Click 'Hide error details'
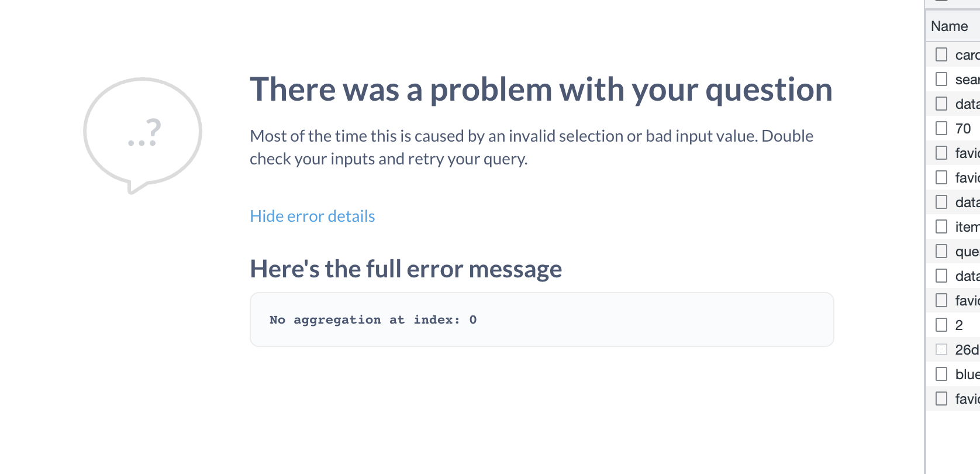Viewport: 980px width, 474px height. click(x=312, y=216)
